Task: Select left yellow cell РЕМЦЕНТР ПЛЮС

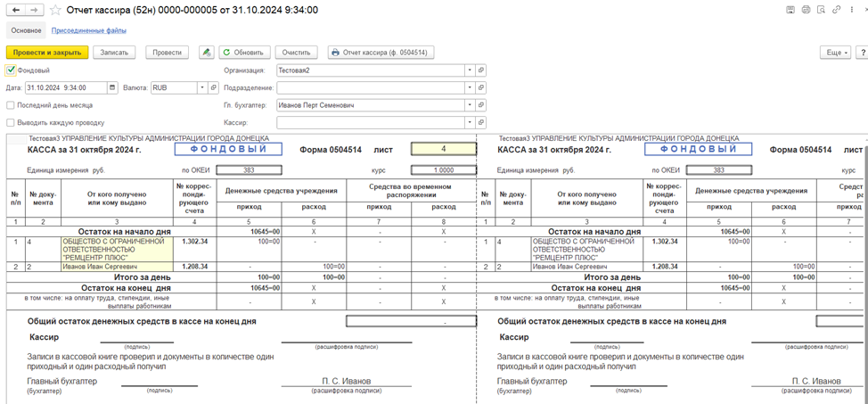Action: pyautogui.click(x=118, y=250)
